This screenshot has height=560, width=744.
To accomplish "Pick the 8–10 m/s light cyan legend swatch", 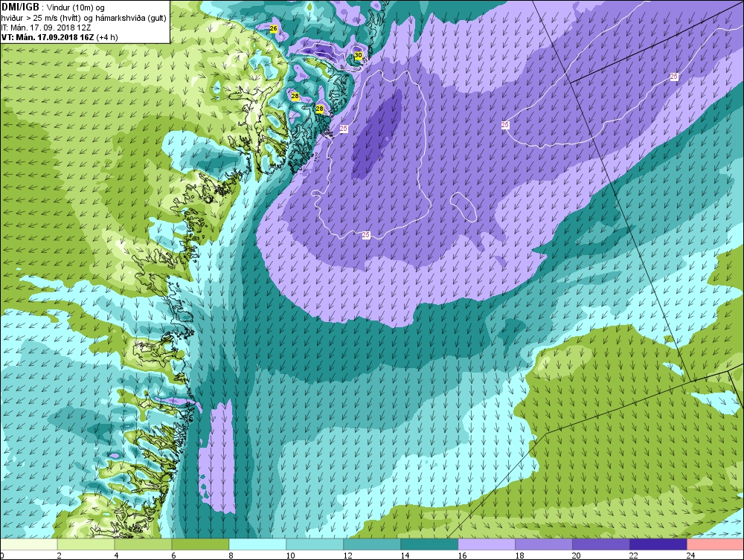I will [x=257, y=544].
